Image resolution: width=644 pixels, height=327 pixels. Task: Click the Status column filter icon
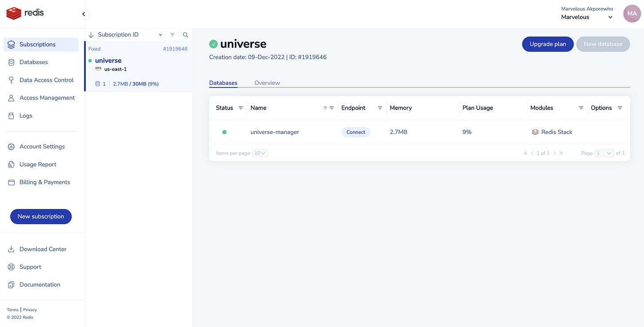click(241, 108)
